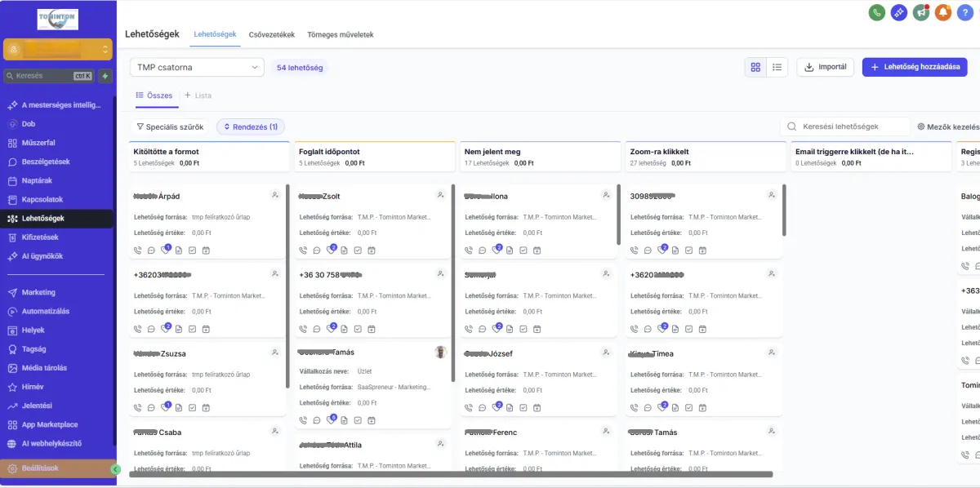The image size is (980, 488).
Task: Open the TMP csatorna pipeline dropdown
Action: [x=197, y=67]
